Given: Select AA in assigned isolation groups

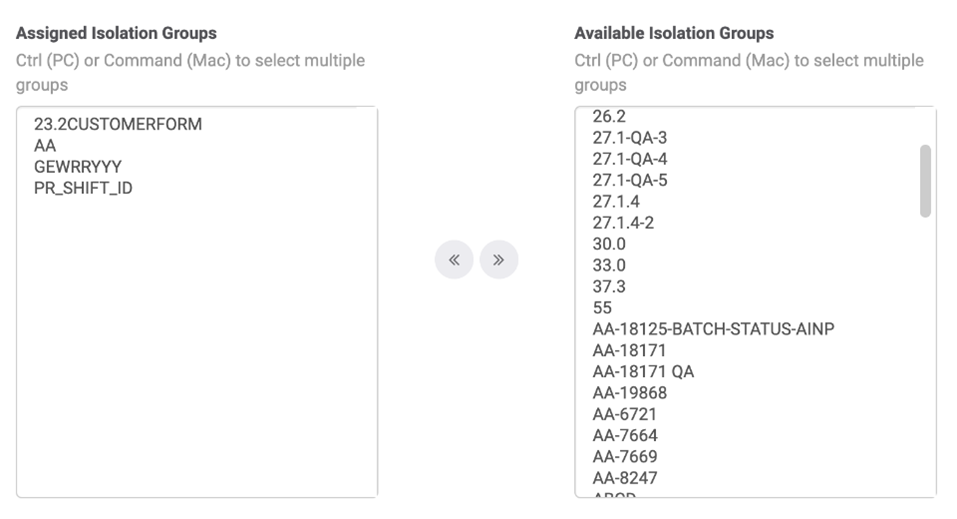Looking at the screenshot, I should click(45, 146).
